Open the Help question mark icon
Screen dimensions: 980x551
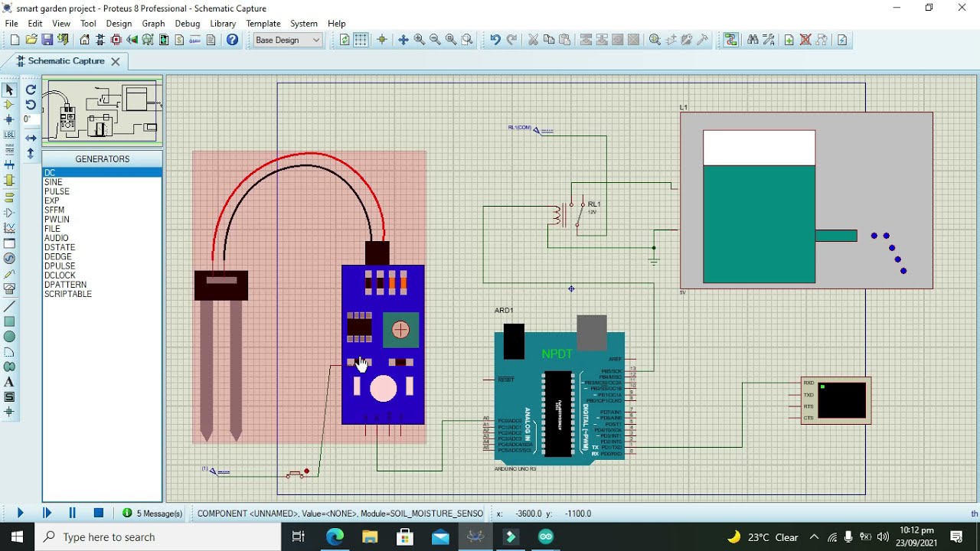233,40
